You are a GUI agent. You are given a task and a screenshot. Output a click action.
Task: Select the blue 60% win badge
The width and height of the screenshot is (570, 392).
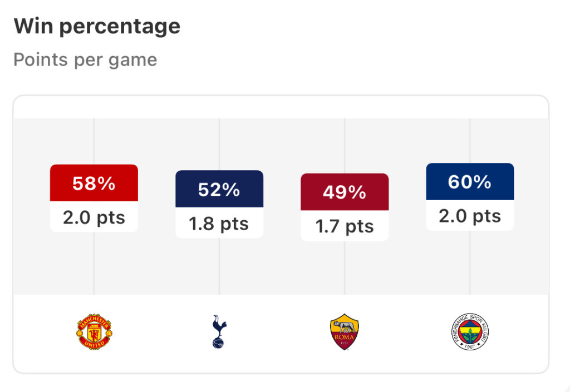(x=470, y=181)
